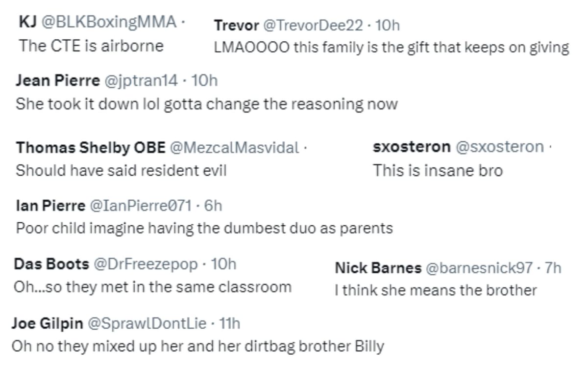Click the @TrevorDee22 handle
Image resolution: width=588 pixels, height=368 pixels.
click(313, 25)
